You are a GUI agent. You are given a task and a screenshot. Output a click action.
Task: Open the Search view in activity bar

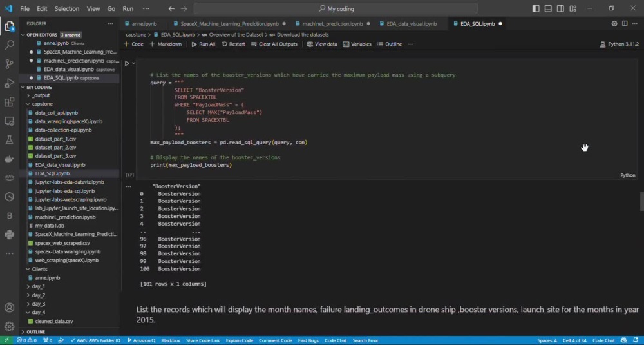[9, 44]
